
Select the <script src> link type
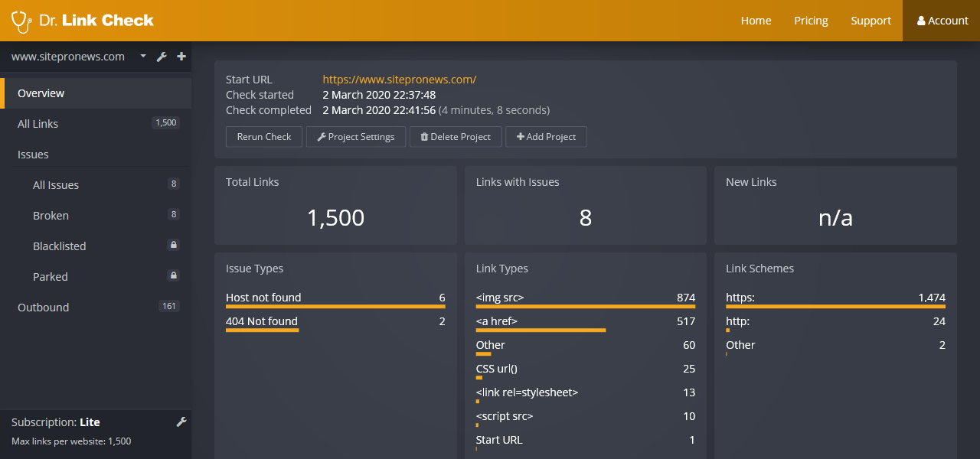[586, 416]
